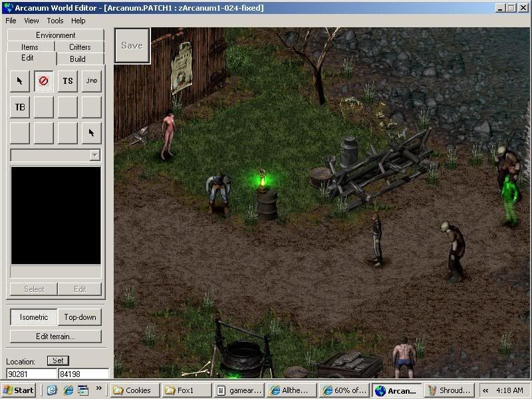This screenshot has height=399, width=532.
Task: Open the first Quick Launch icon next to Start
Action: 53,390
